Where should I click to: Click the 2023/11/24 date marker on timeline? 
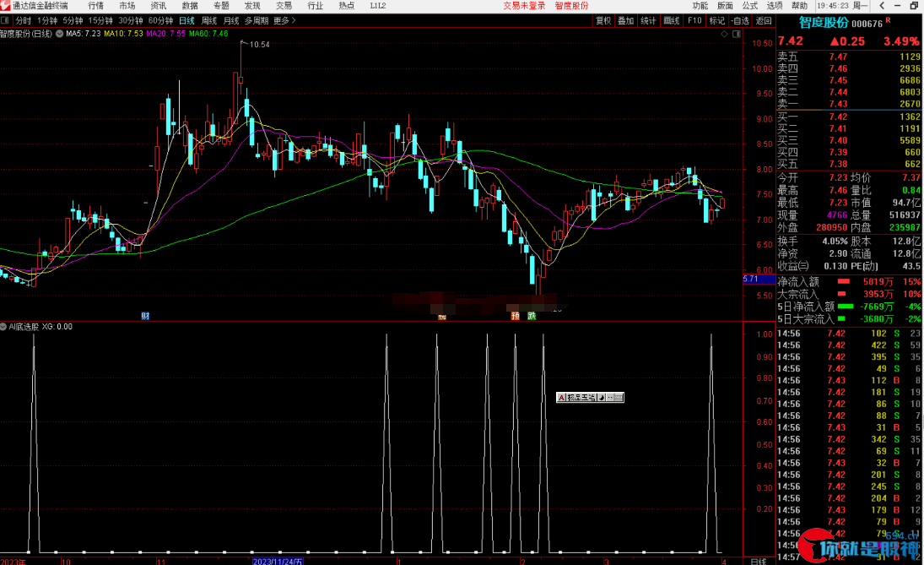tap(278, 561)
